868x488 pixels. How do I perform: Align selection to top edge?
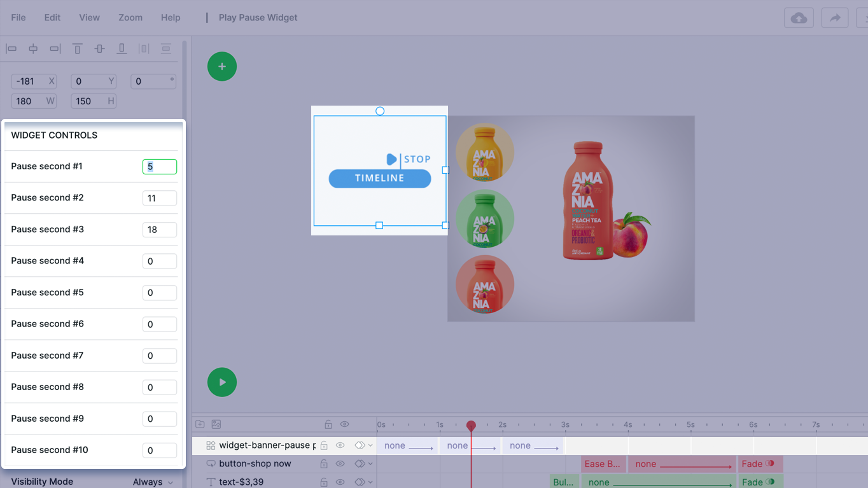[x=77, y=49]
